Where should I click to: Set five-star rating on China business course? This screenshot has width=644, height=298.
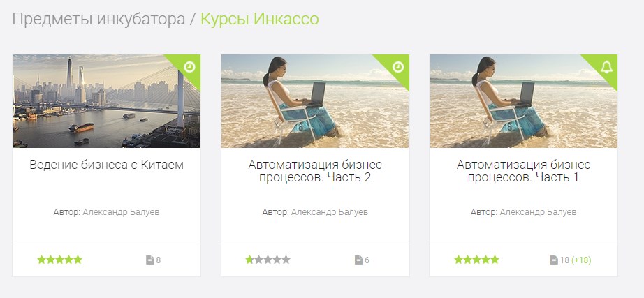pos(78,260)
